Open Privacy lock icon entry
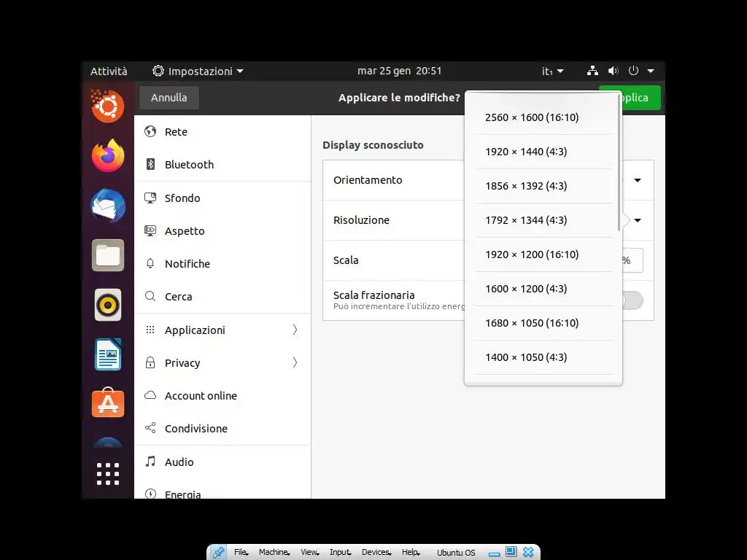The width and height of the screenshot is (747, 560). click(x=222, y=363)
